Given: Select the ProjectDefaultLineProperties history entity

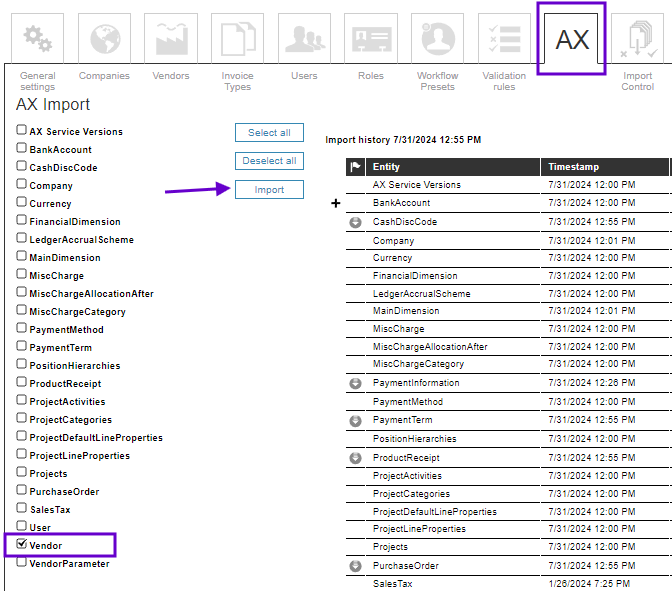Looking at the screenshot, I should pos(435,512).
